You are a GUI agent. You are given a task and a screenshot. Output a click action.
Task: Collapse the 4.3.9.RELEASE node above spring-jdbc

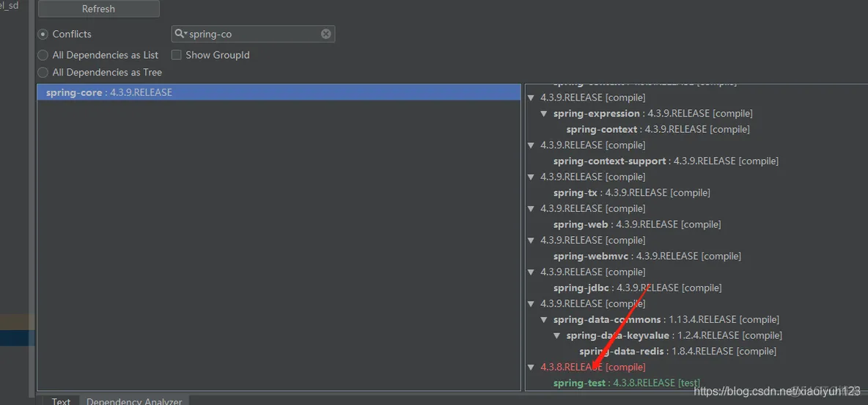tap(532, 271)
